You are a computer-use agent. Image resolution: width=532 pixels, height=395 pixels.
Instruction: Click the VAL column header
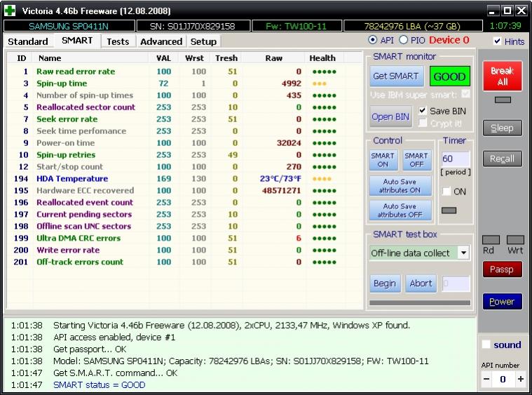(x=163, y=58)
